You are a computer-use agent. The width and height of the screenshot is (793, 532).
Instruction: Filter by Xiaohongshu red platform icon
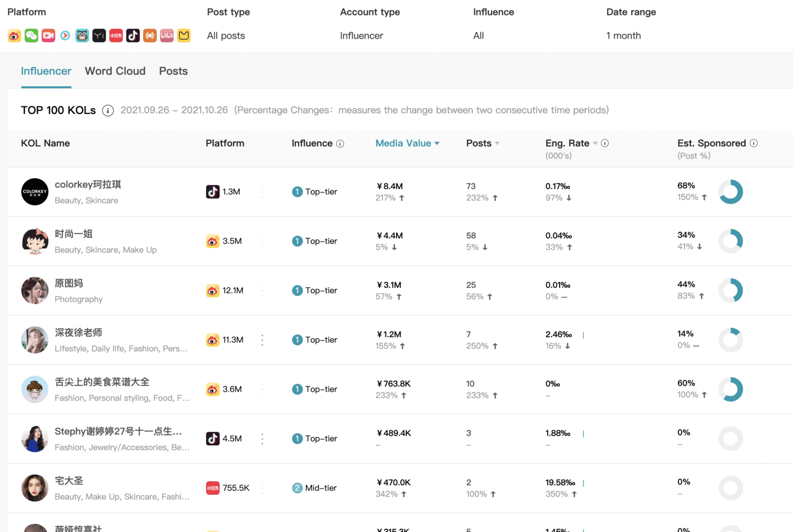coord(116,36)
